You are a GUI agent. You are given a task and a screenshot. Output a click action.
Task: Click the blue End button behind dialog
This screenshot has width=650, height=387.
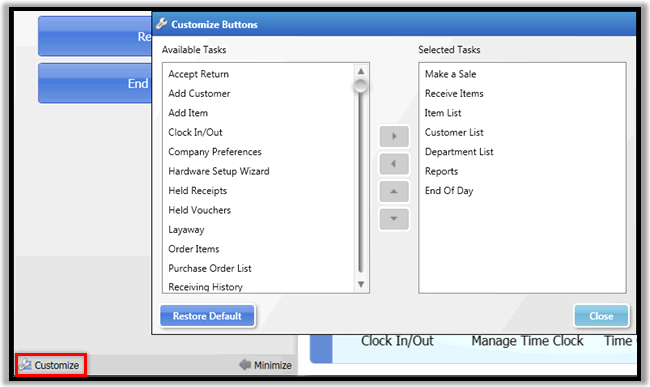(95, 83)
